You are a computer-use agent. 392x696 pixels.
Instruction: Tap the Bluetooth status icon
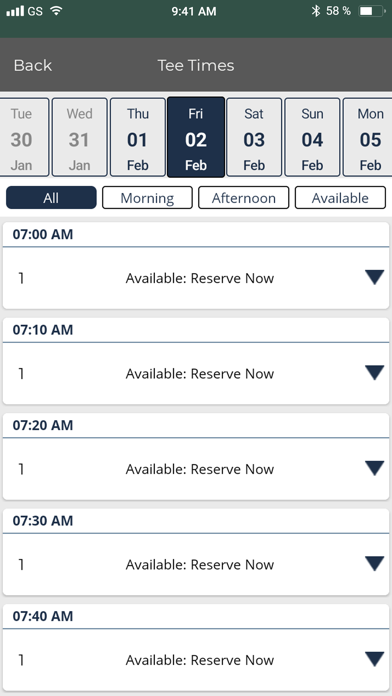[x=316, y=11]
